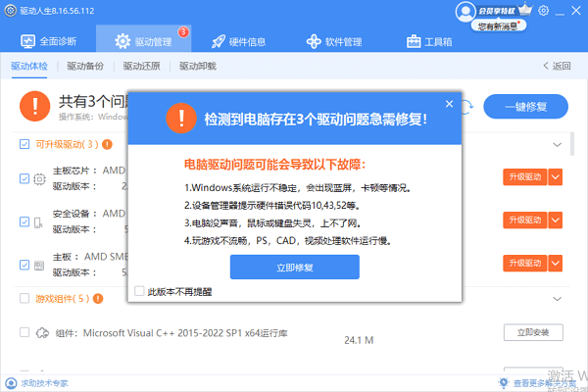This screenshot has height=392, width=588.
Task: Switch to 全面诊断 tab
Action: point(48,41)
